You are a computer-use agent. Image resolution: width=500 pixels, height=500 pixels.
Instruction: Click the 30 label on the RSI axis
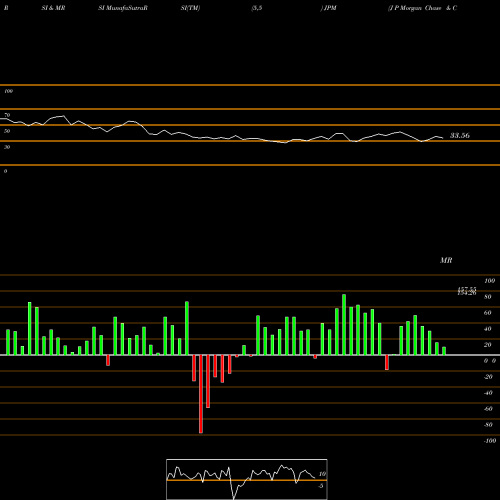[x=7, y=147]
